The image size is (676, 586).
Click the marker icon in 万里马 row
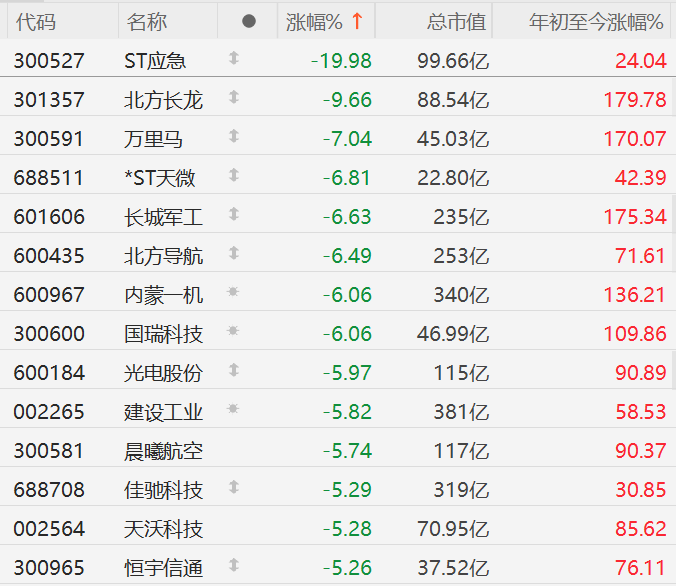click(x=234, y=136)
